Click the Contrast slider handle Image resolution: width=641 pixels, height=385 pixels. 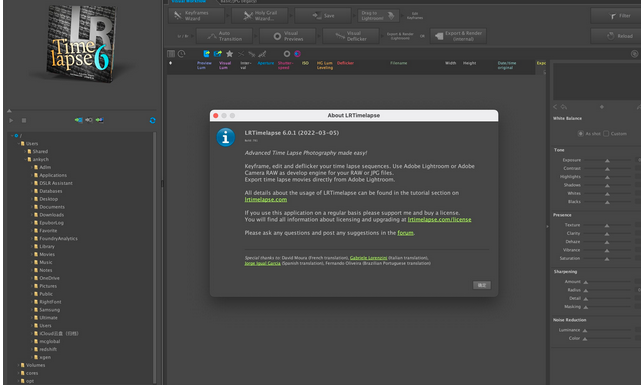(607, 169)
